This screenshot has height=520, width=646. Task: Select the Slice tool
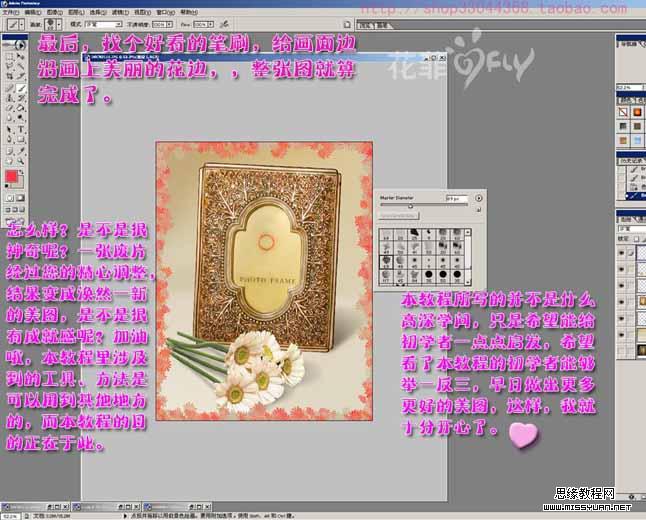tap(21, 76)
